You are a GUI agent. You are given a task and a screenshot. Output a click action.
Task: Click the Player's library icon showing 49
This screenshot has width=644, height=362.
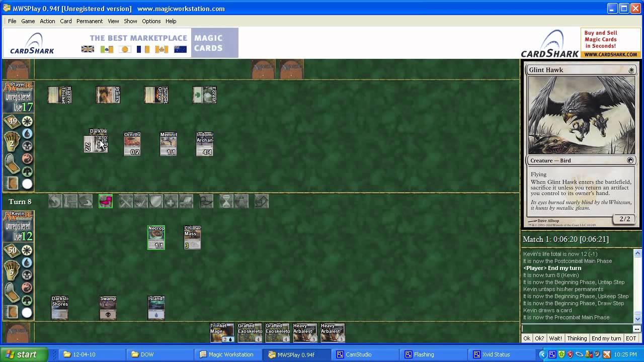pos(13,121)
